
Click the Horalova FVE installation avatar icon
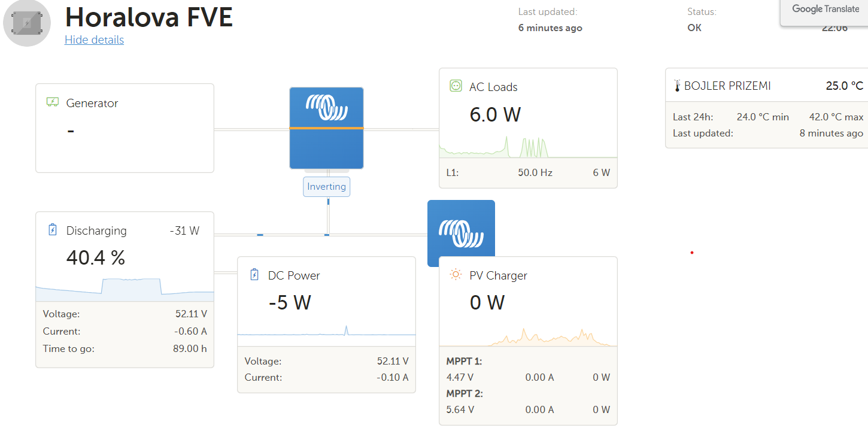click(x=27, y=23)
